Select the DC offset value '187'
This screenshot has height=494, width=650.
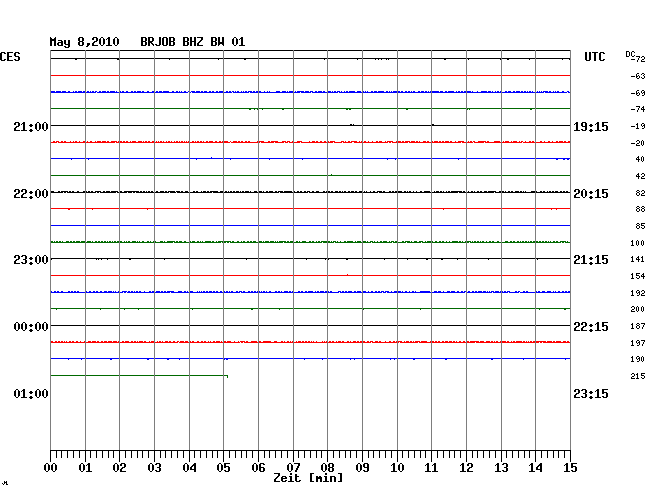(638, 326)
